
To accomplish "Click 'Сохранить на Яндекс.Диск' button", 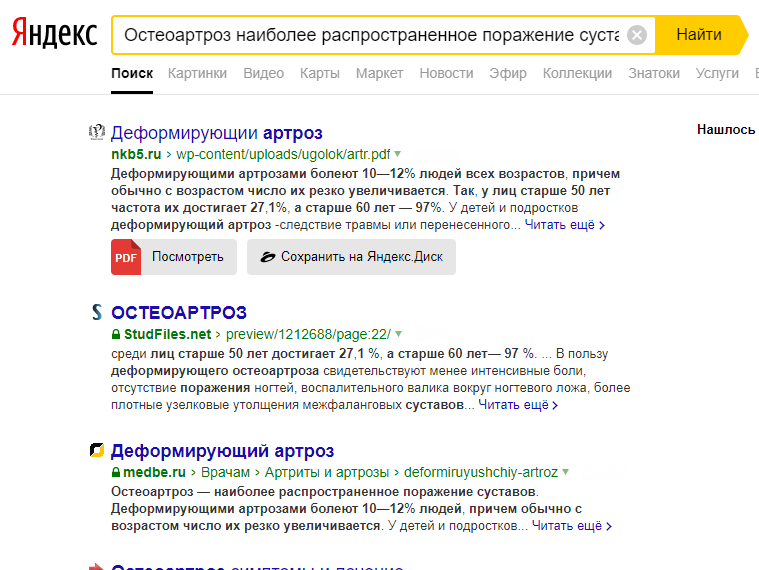I will (x=351, y=257).
